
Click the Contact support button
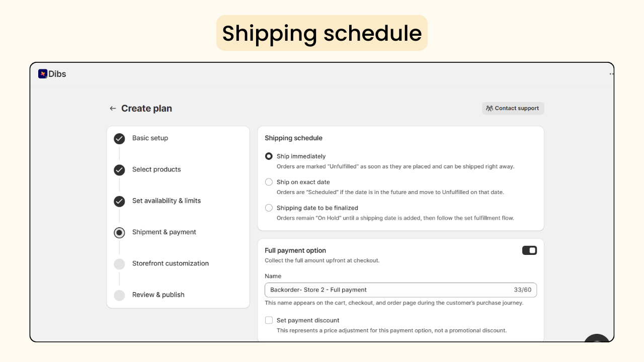[513, 108]
